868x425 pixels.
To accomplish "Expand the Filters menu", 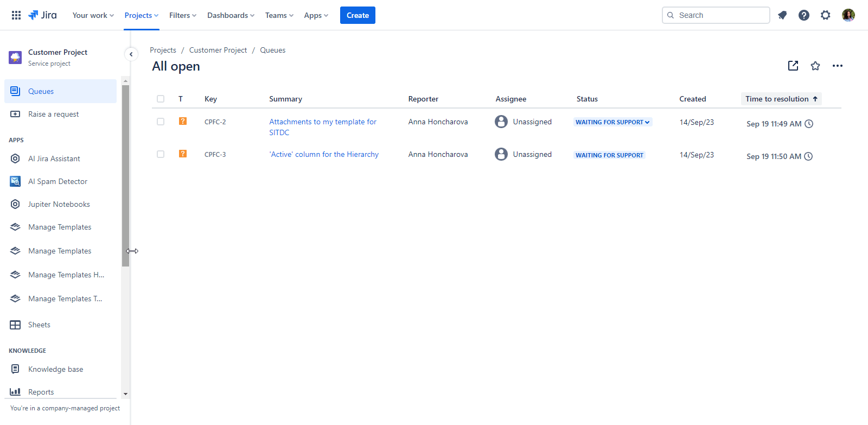I will (x=182, y=15).
